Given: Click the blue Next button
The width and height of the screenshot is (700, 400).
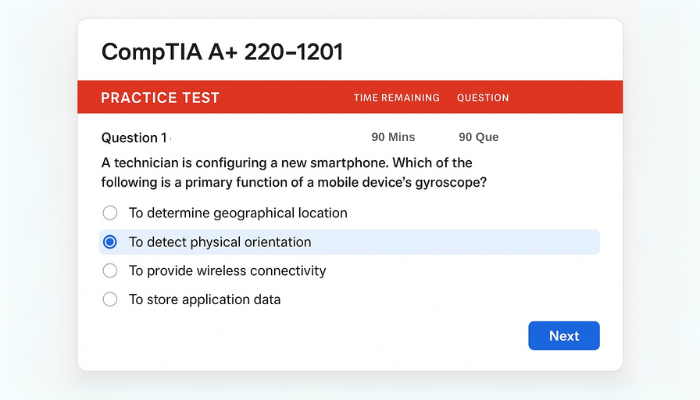Looking at the screenshot, I should pyautogui.click(x=564, y=336).
